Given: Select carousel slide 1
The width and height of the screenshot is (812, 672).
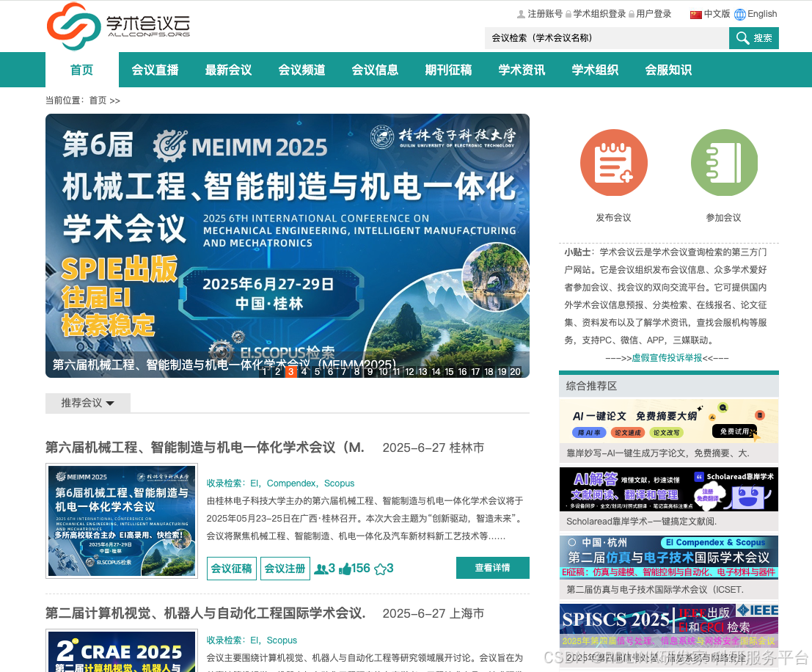Looking at the screenshot, I should click(x=265, y=371).
